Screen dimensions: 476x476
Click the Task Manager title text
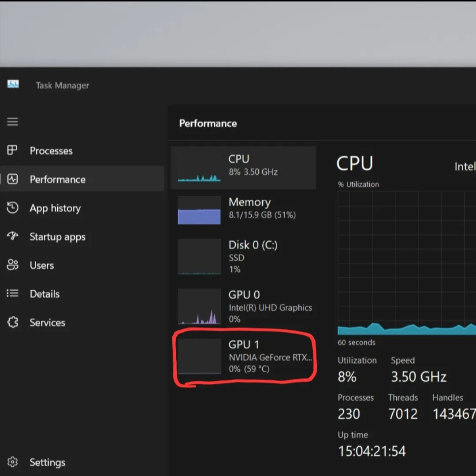63,85
